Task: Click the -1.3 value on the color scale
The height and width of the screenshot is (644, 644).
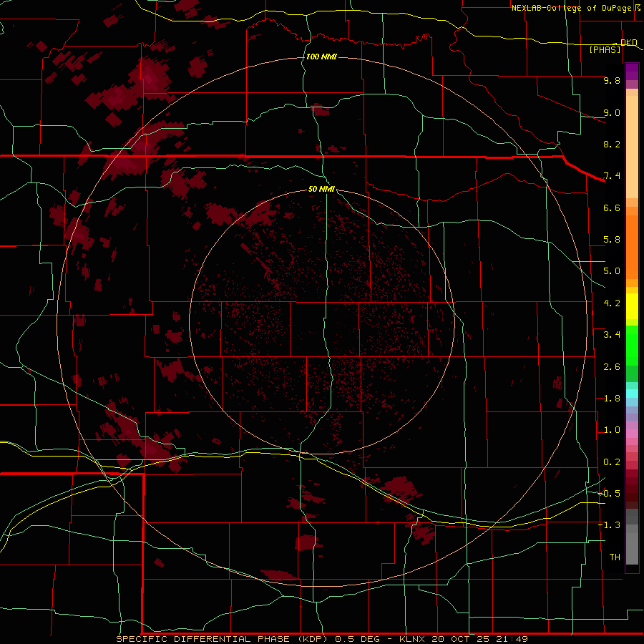Action: (x=609, y=525)
